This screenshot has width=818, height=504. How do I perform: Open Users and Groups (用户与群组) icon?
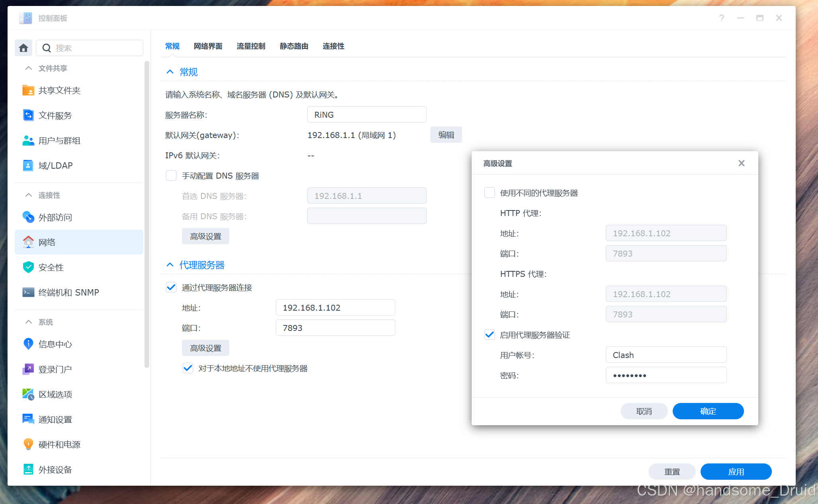[x=28, y=140]
